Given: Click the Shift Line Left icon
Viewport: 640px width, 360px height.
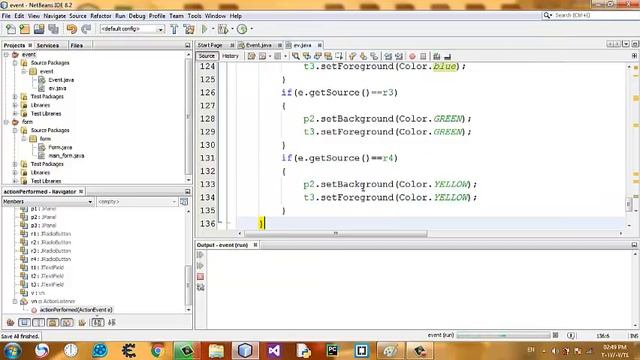Looking at the screenshot, I should pos(388,56).
